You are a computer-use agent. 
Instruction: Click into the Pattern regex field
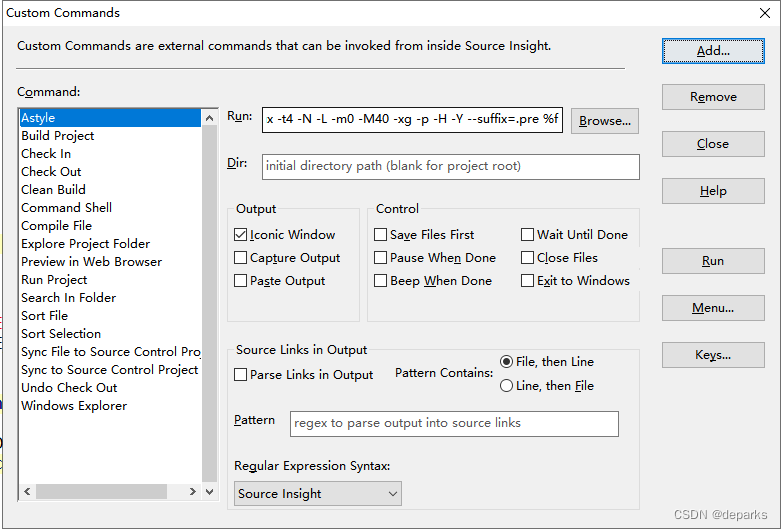[454, 423]
